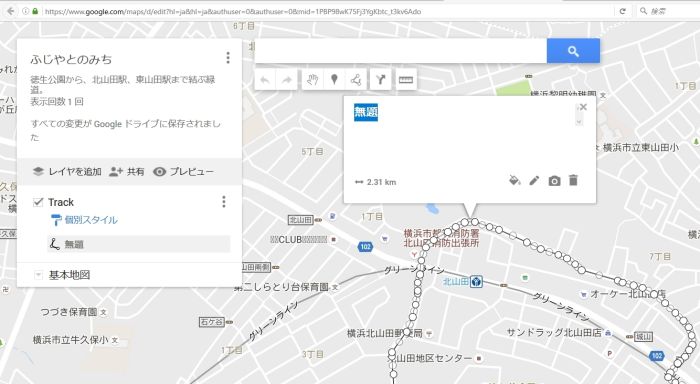This screenshot has height=384, width=700.
Task: Click the highlighted 無題 title field
Action: point(366,112)
